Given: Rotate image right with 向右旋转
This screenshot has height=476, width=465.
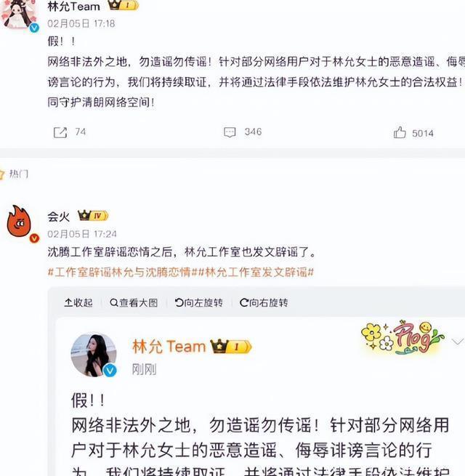Looking at the screenshot, I should (264, 302).
